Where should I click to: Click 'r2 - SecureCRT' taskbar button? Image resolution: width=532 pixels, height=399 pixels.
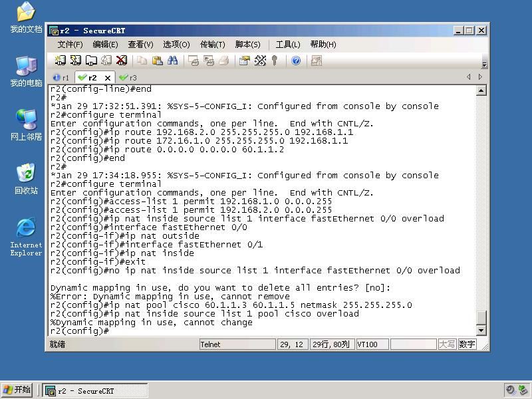click(x=95, y=391)
